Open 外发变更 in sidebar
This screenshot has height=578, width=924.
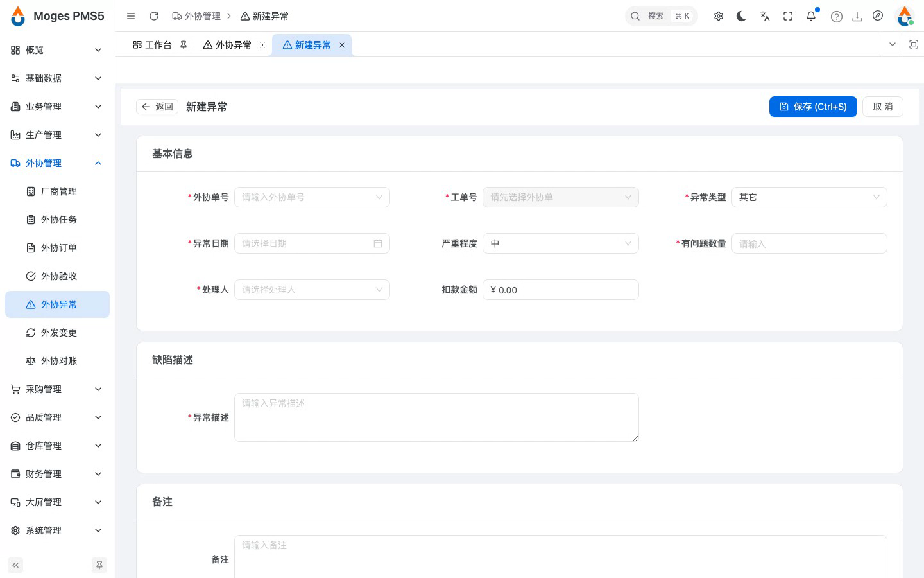coord(57,333)
